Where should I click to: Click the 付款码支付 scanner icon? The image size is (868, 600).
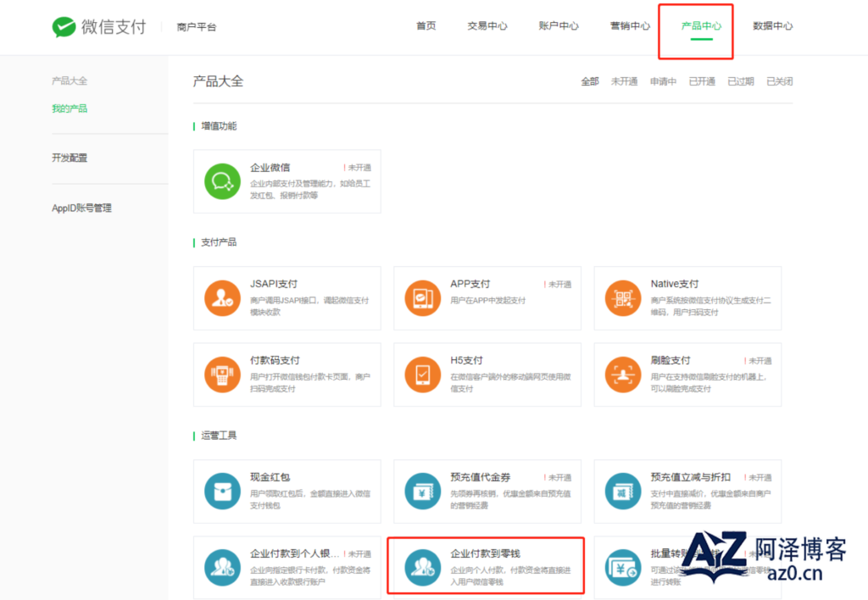[x=222, y=375]
